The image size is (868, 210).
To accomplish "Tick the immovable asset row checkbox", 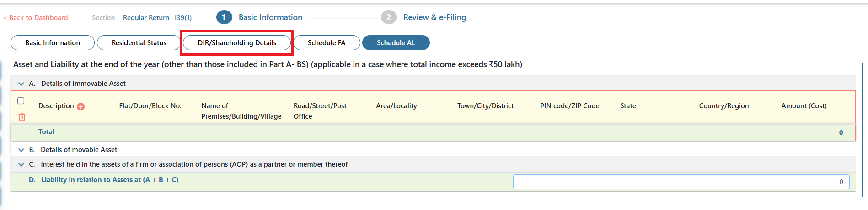I will pyautogui.click(x=21, y=100).
